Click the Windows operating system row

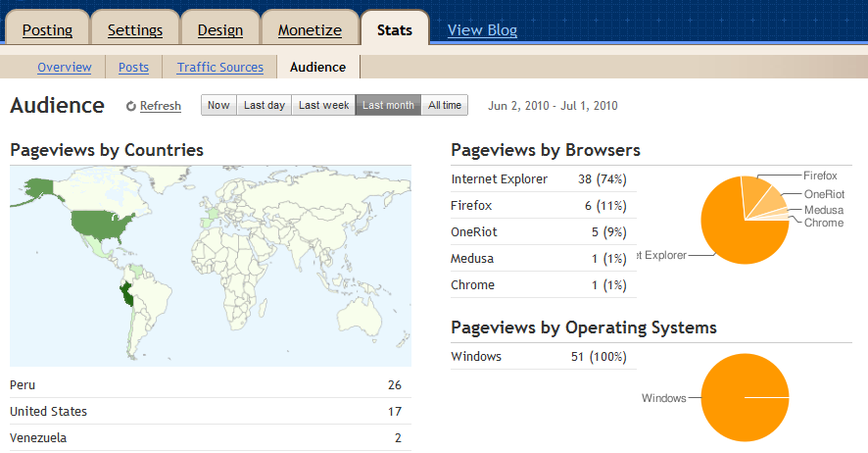(544, 357)
